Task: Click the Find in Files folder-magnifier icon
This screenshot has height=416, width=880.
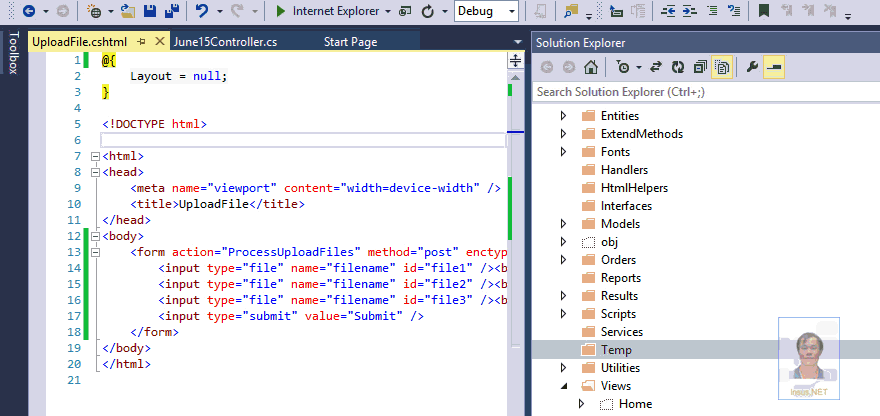Action: (571, 11)
